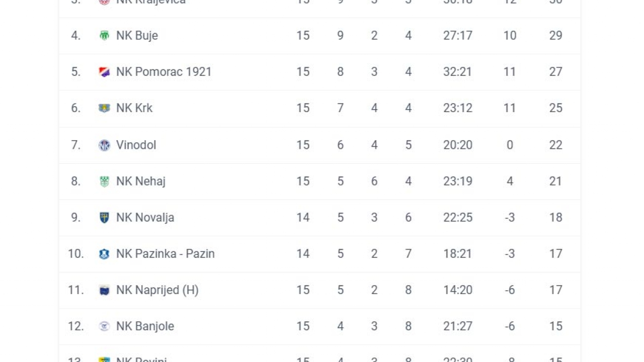Click the Vinodol club crest icon
This screenshot has width=644, height=362.
coord(104,145)
